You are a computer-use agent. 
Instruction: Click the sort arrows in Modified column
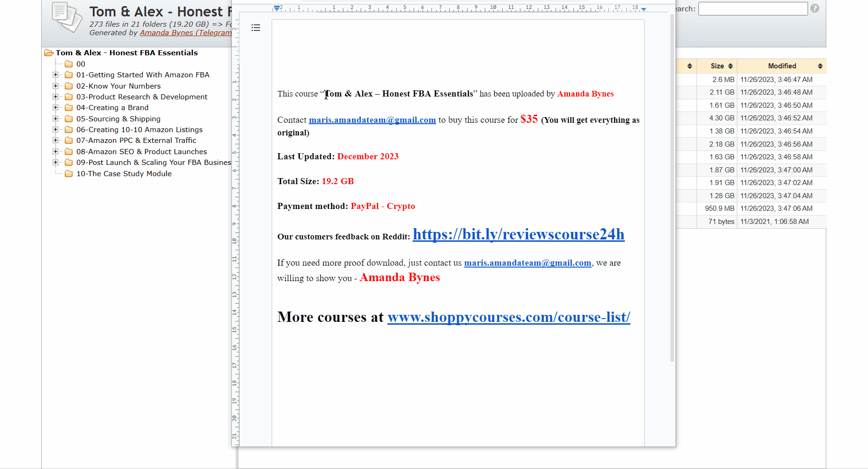pyautogui.click(x=820, y=66)
